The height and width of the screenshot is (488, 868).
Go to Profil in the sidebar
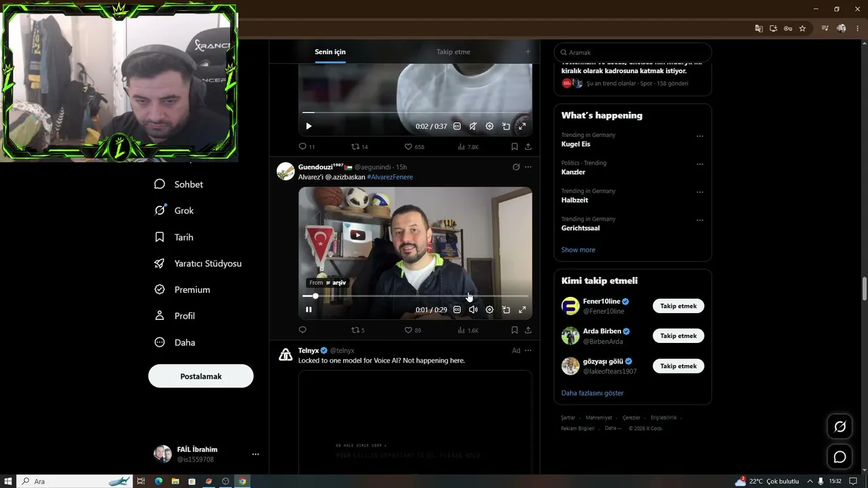click(x=175, y=316)
